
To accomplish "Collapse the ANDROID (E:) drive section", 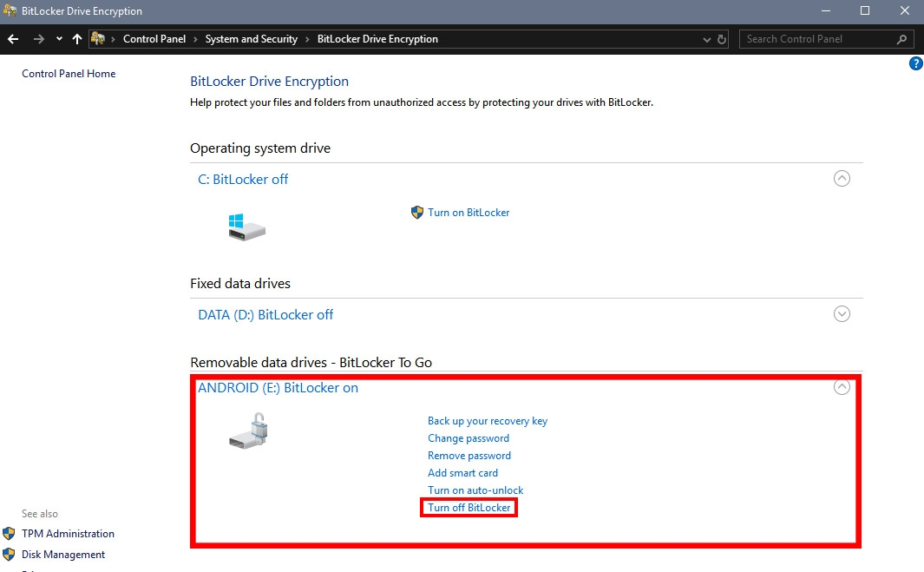I will click(842, 388).
